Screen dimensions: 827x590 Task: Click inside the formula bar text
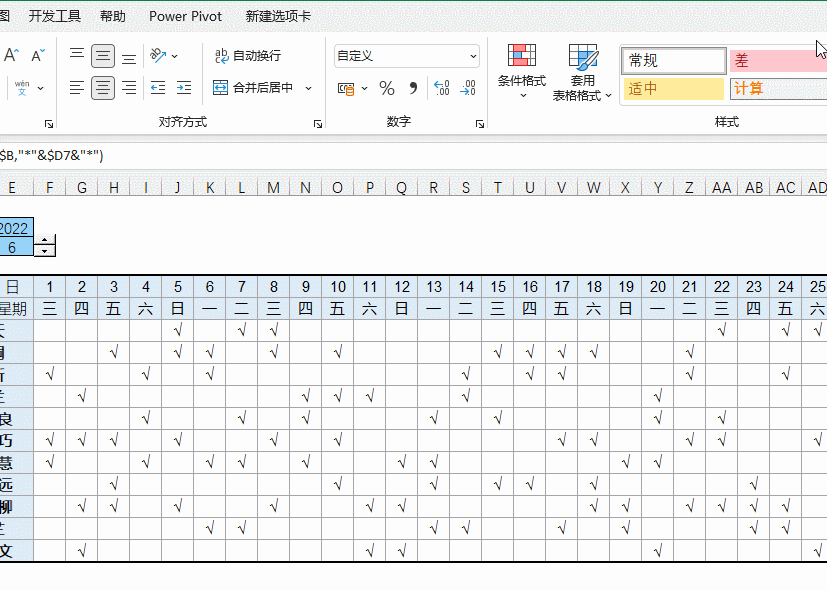point(52,156)
